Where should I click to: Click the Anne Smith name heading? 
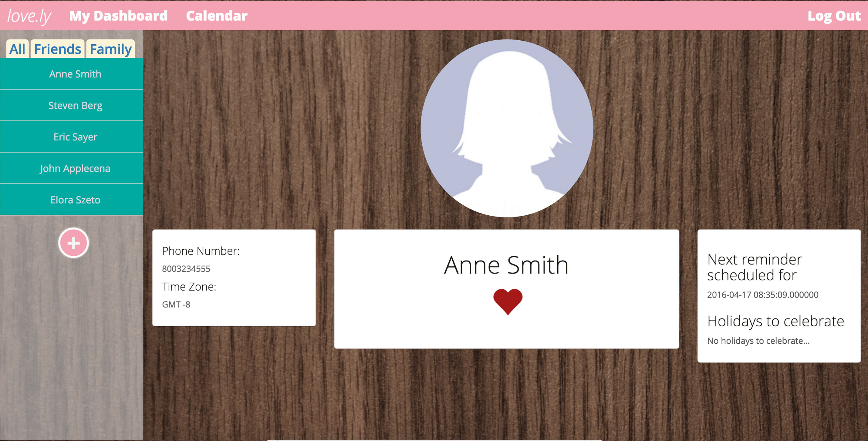(x=506, y=265)
